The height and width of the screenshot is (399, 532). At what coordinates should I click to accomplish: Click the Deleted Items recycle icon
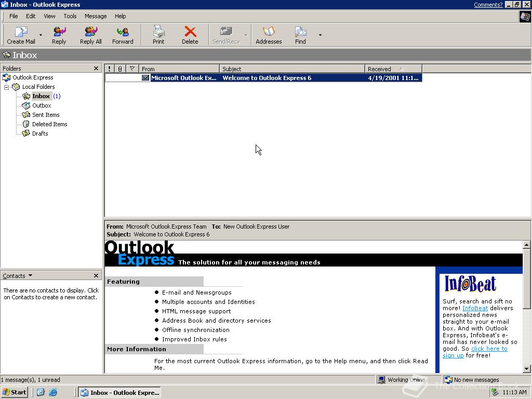26,124
